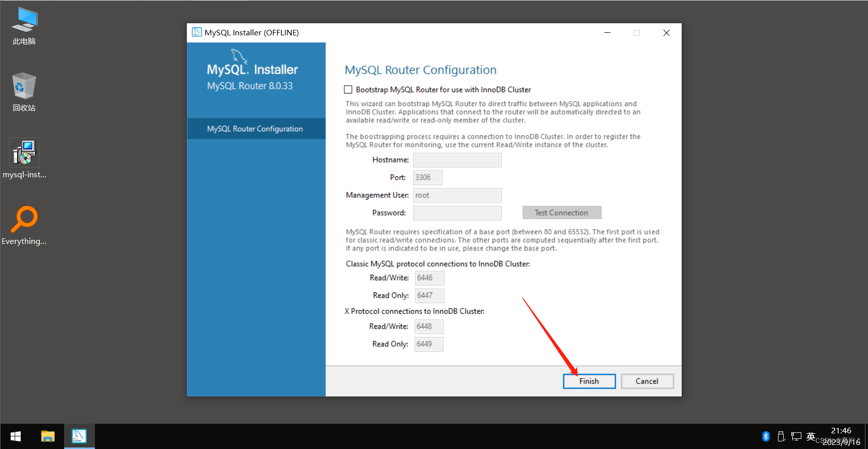Close the MySQL Installer window
868x449 pixels.
(667, 33)
